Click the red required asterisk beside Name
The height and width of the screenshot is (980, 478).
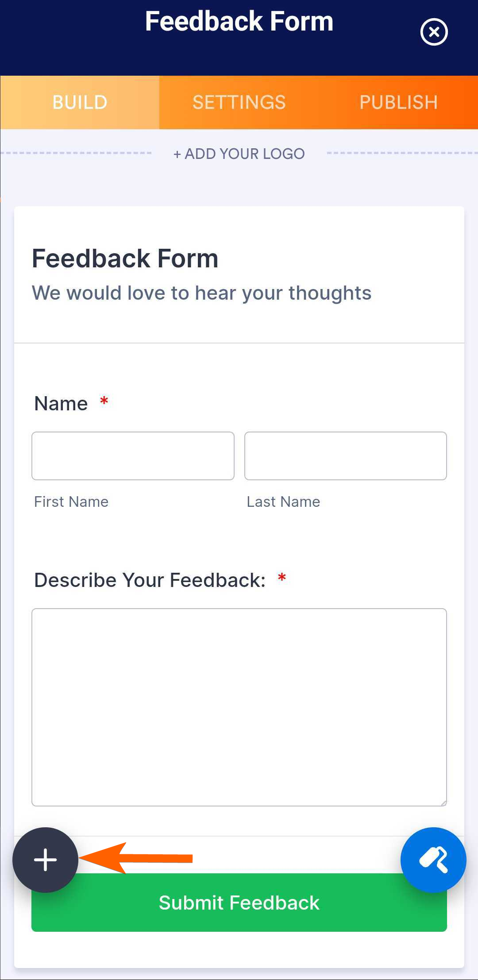104,401
